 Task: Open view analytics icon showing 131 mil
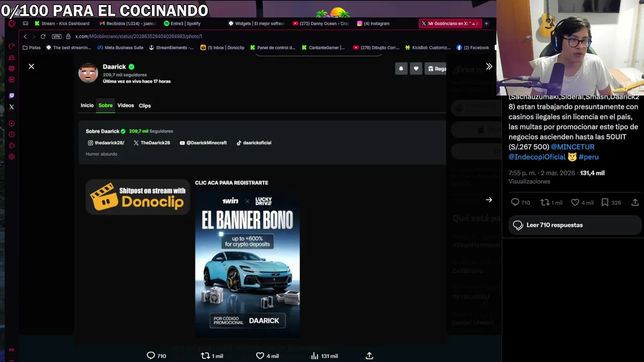click(x=314, y=355)
